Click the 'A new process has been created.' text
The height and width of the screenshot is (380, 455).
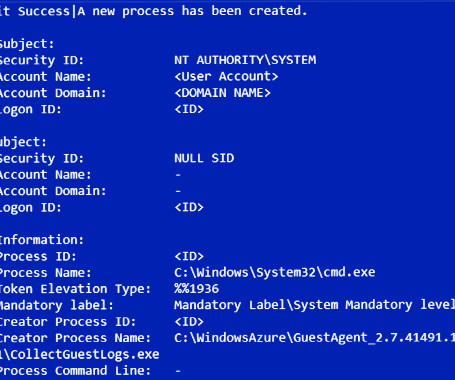[192, 11]
